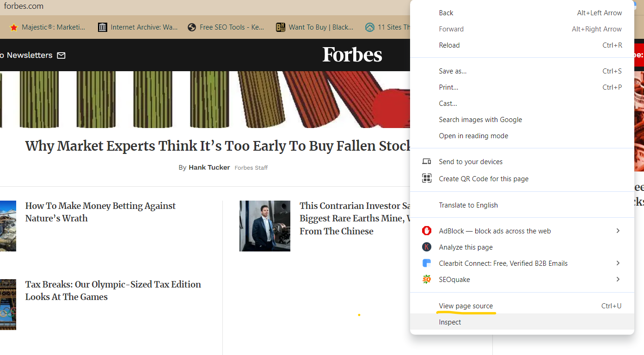The width and height of the screenshot is (644, 355).
Task: Select Reload from the context menu
Action: [522, 45]
